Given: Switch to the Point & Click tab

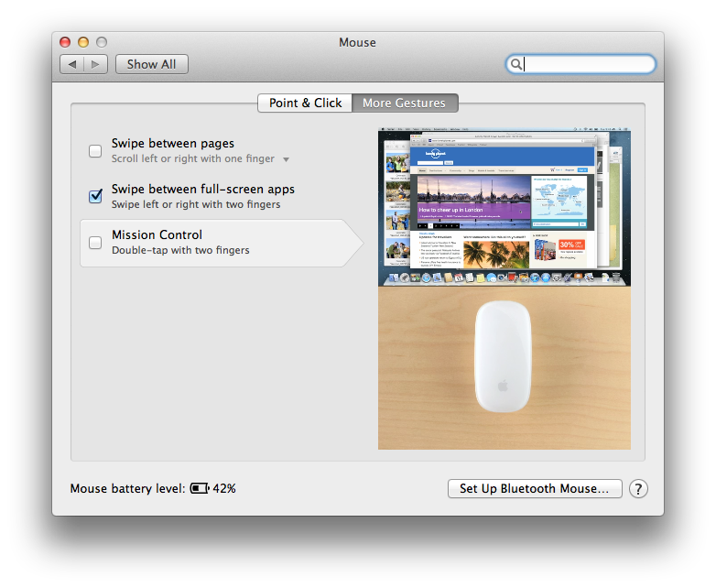Looking at the screenshot, I should coord(305,103).
